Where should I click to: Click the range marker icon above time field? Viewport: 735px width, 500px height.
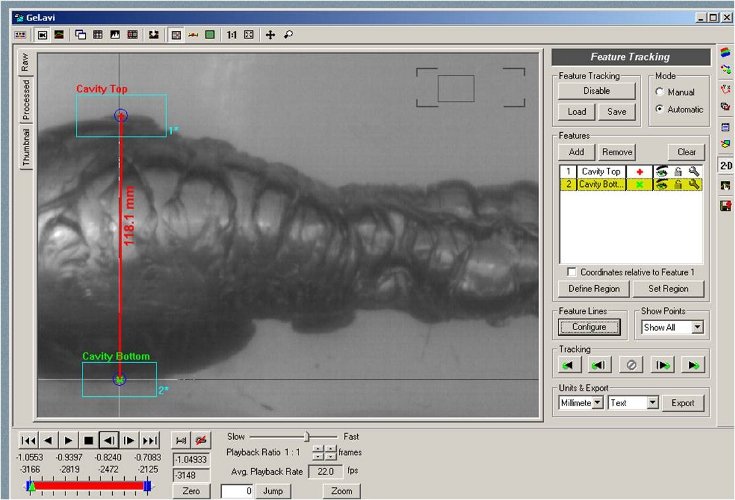[181, 440]
